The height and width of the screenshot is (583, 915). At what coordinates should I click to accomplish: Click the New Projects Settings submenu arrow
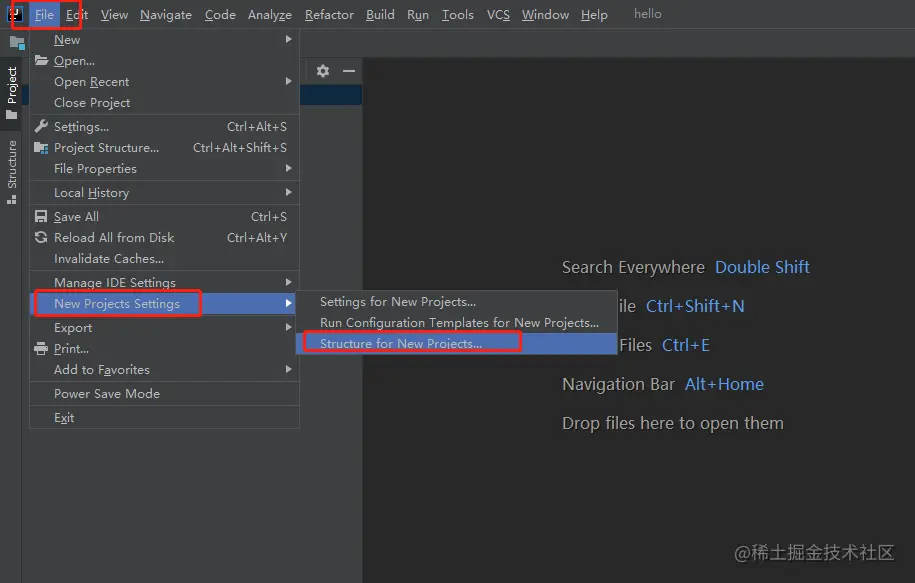pyautogui.click(x=288, y=303)
